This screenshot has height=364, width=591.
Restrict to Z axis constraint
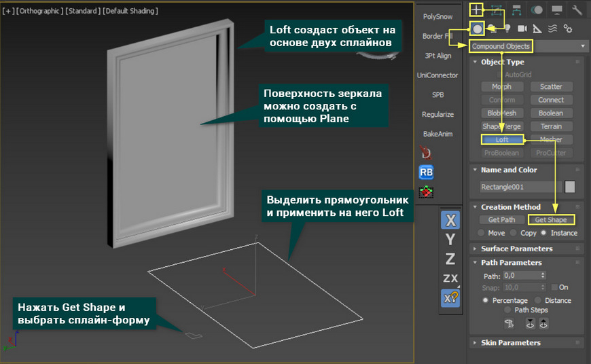tap(450, 259)
